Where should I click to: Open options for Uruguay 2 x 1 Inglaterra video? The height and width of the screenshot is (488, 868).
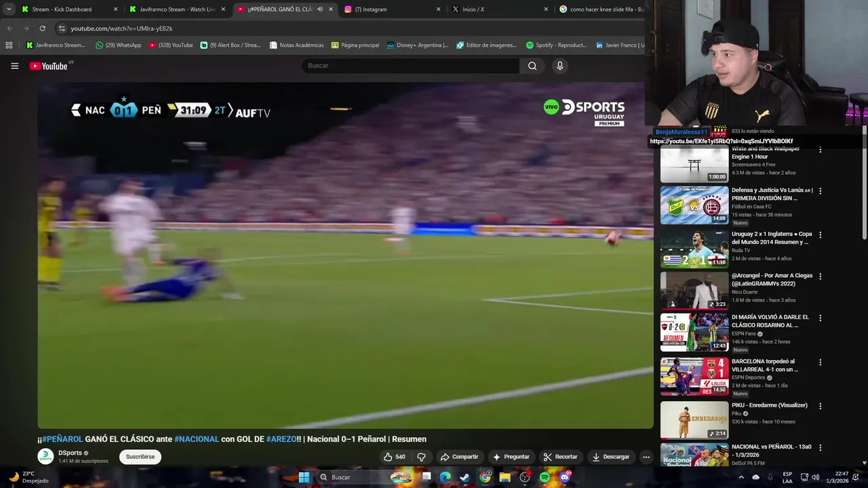(820, 235)
